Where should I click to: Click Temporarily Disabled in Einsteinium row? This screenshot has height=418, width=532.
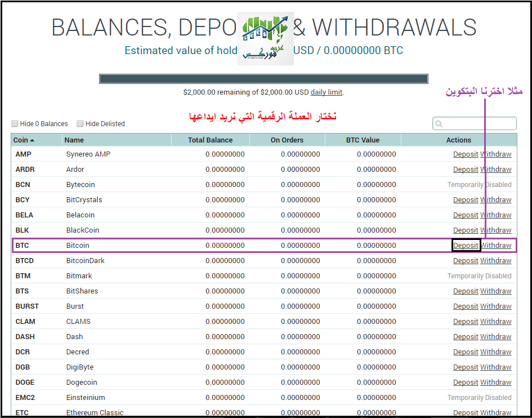[480, 397]
